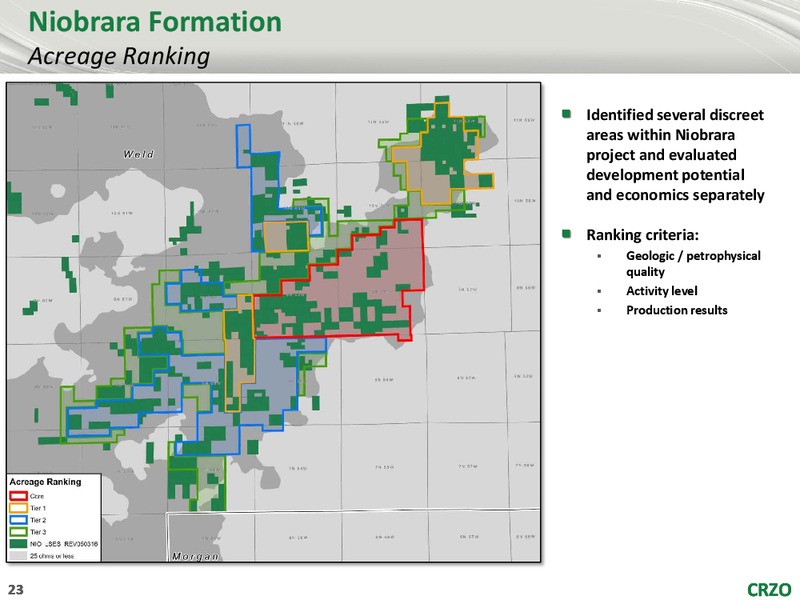The height and width of the screenshot is (600, 800).
Task: Select the 'Tier 2' legend label
Action: coord(38,520)
